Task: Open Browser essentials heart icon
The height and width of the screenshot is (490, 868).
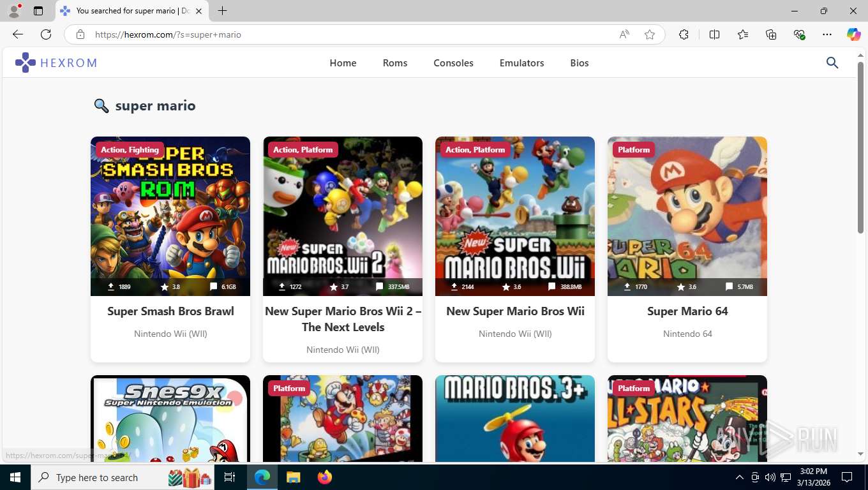Action: (x=799, y=34)
